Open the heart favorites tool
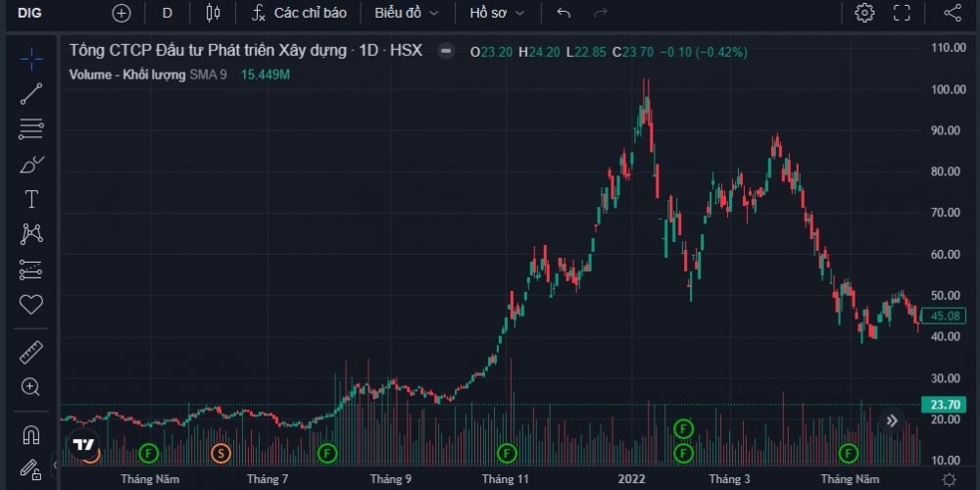The image size is (980, 490). pos(31,305)
